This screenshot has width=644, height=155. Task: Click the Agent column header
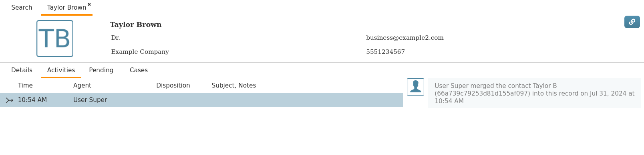pos(82,86)
